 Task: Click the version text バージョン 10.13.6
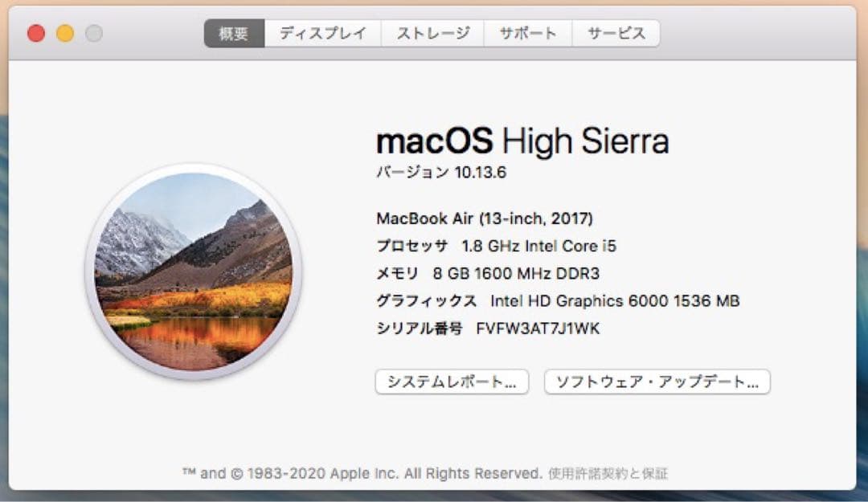click(441, 173)
